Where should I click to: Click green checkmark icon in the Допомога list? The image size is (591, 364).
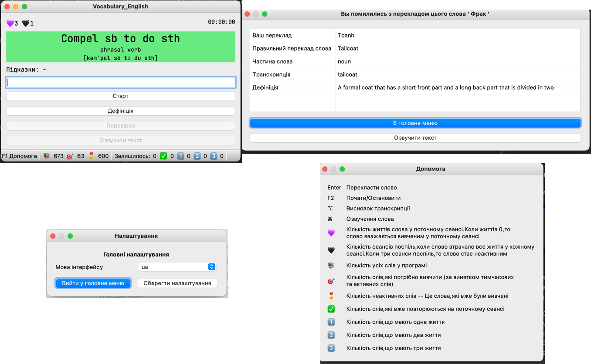click(331, 309)
